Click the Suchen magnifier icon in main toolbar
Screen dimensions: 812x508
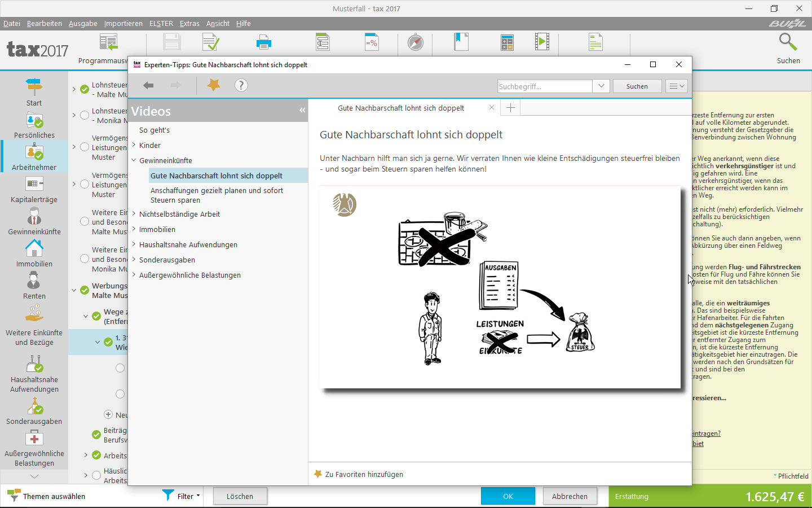788,42
